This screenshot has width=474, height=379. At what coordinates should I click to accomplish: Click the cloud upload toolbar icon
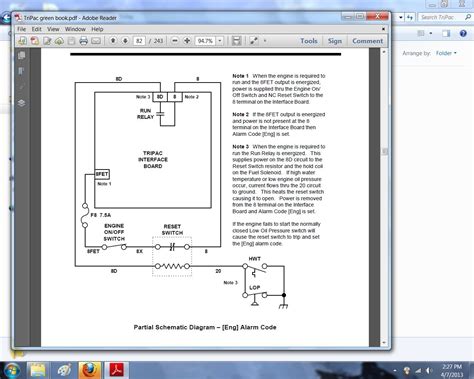coord(59,41)
